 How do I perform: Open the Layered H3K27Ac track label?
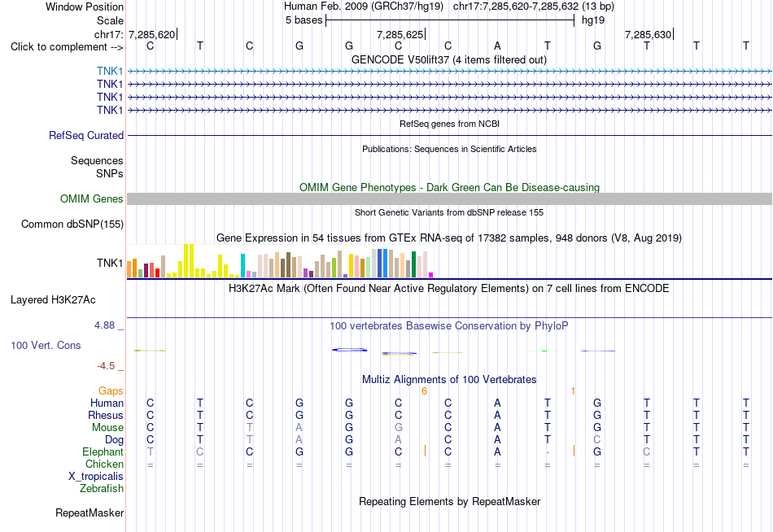pyautogui.click(x=53, y=300)
